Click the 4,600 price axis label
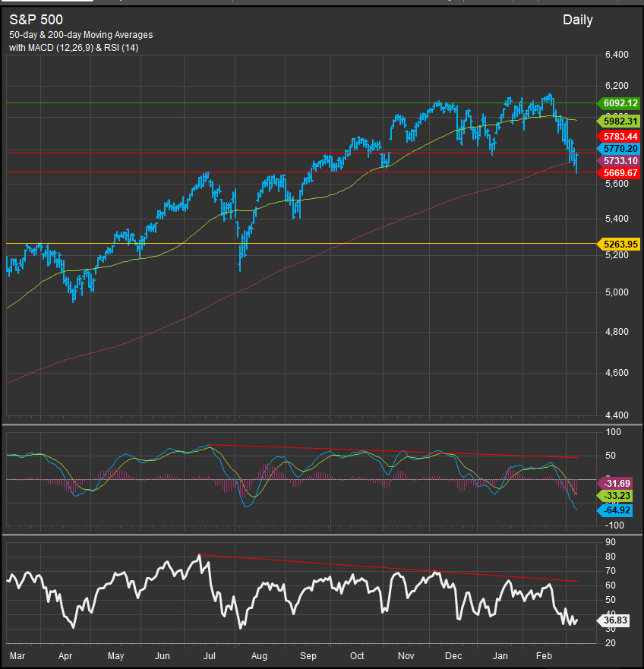Viewport: 644px width, 669px height. point(617,373)
